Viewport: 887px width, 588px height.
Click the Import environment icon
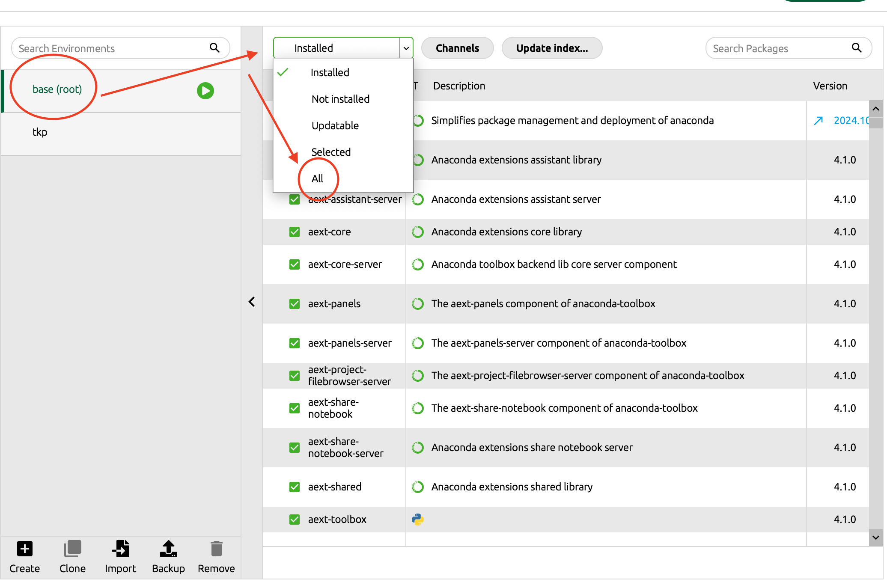120,549
